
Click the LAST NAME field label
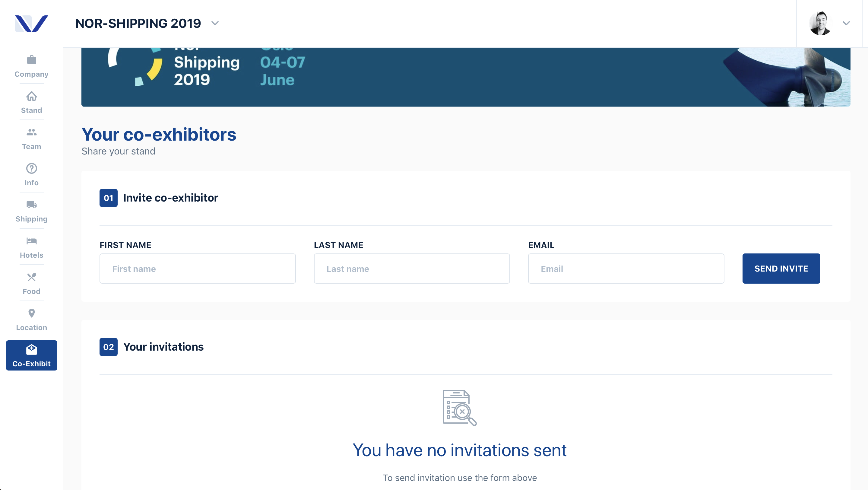point(338,245)
